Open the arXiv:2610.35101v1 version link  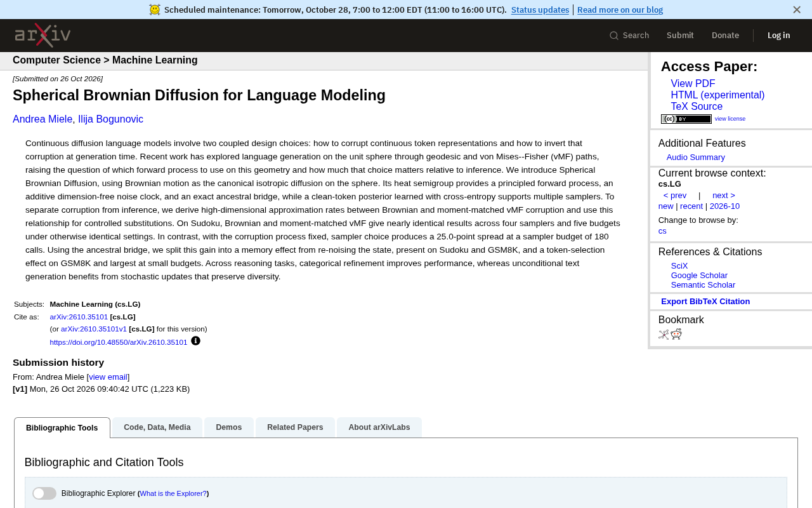(x=94, y=329)
